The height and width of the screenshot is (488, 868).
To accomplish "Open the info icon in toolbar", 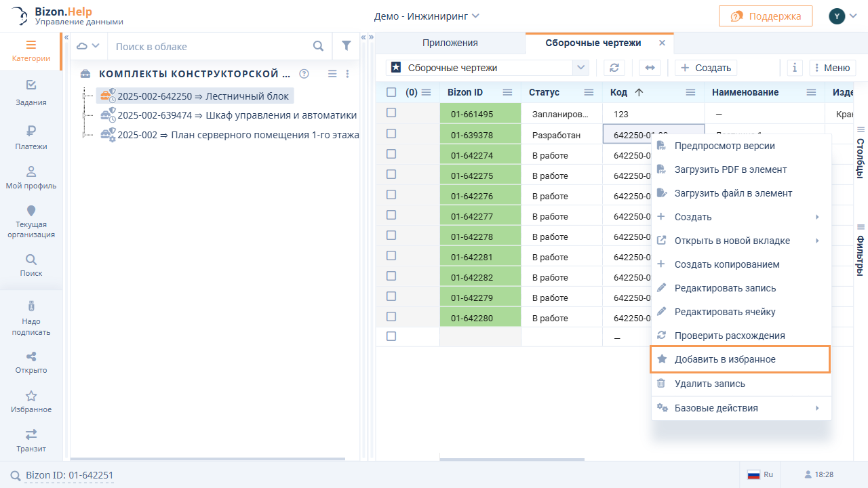I will (x=795, y=68).
